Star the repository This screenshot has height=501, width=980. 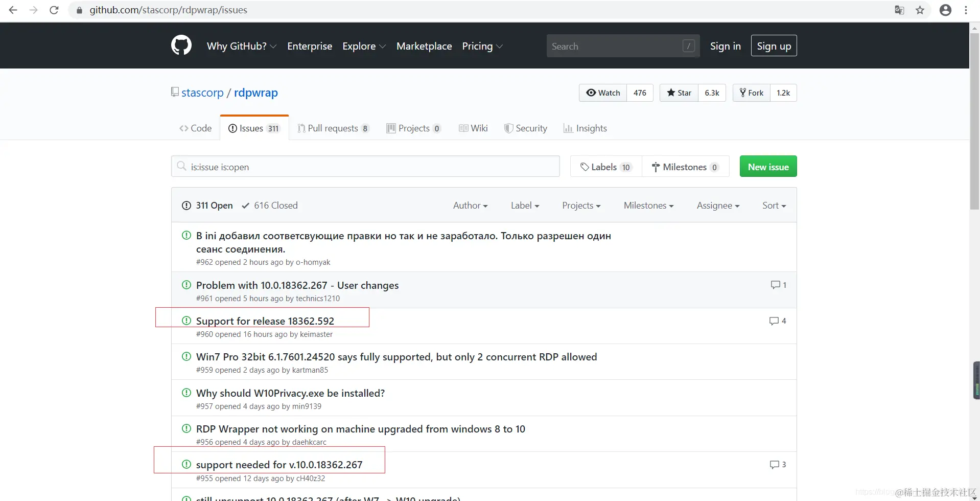679,93
